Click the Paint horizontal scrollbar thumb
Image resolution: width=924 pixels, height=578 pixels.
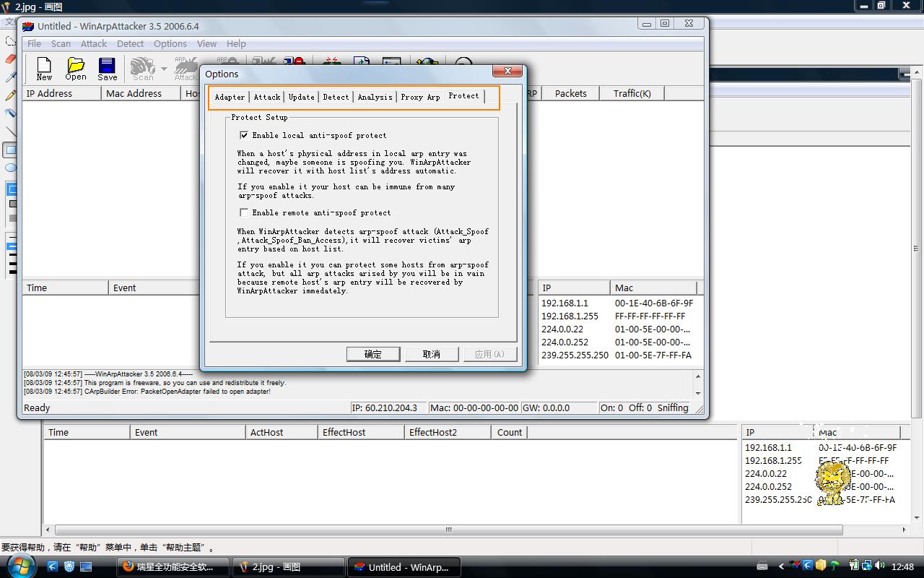point(448,530)
